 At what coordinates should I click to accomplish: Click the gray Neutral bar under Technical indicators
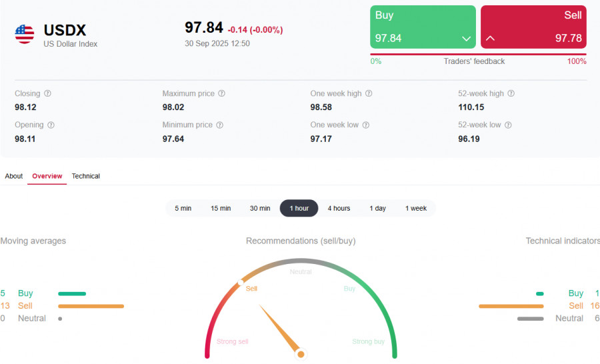(531, 319)
